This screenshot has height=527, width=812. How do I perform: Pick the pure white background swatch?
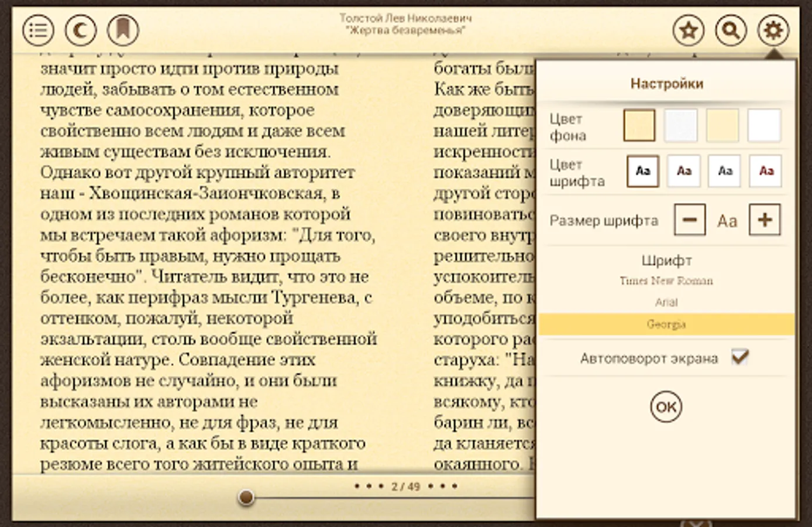click(764, 125)
